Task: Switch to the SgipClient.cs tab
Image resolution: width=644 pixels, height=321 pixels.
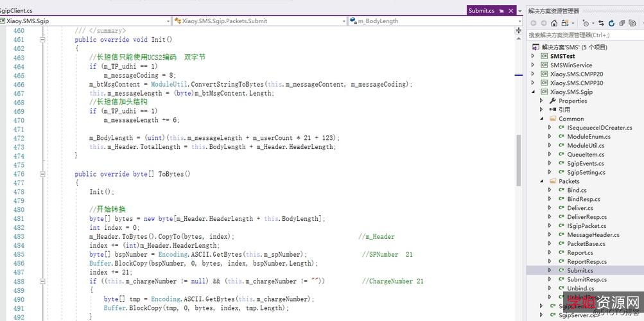Action: [x=17, y=11]
